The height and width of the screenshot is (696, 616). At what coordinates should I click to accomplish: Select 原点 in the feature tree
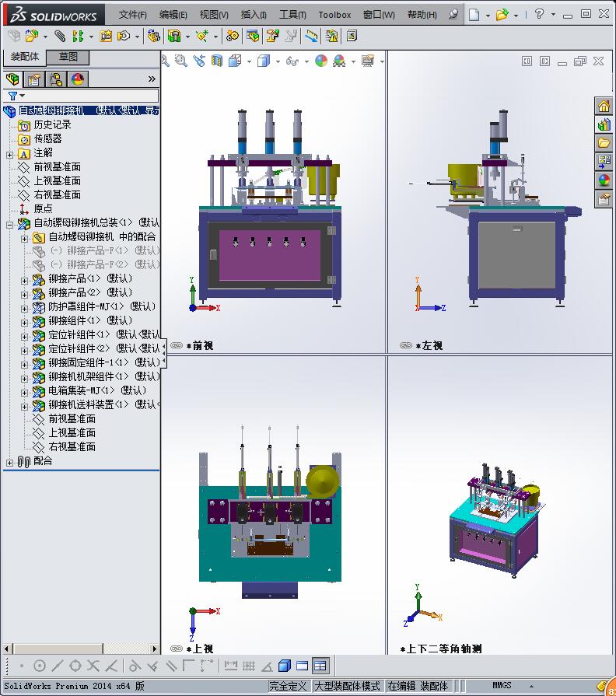(43, 208)
